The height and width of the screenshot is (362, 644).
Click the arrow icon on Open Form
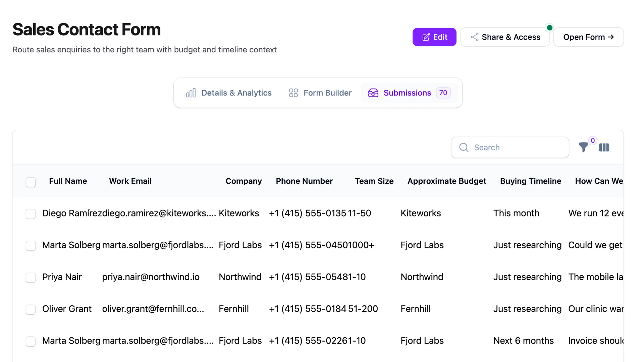(611, 37)
